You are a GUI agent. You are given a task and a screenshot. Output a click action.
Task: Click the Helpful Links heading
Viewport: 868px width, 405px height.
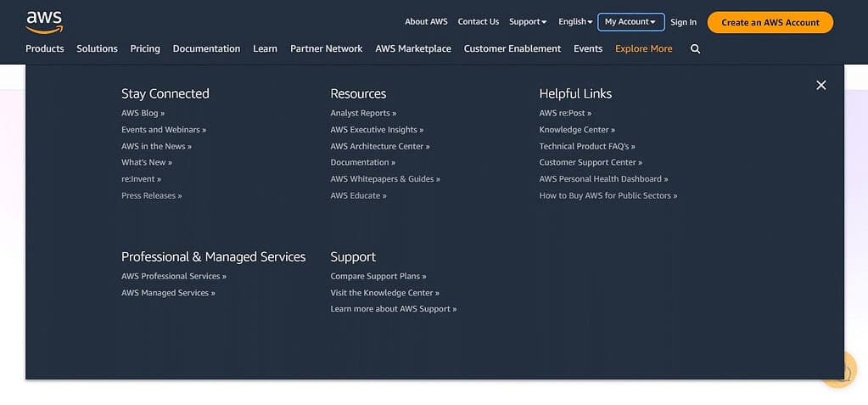[576, 93]
